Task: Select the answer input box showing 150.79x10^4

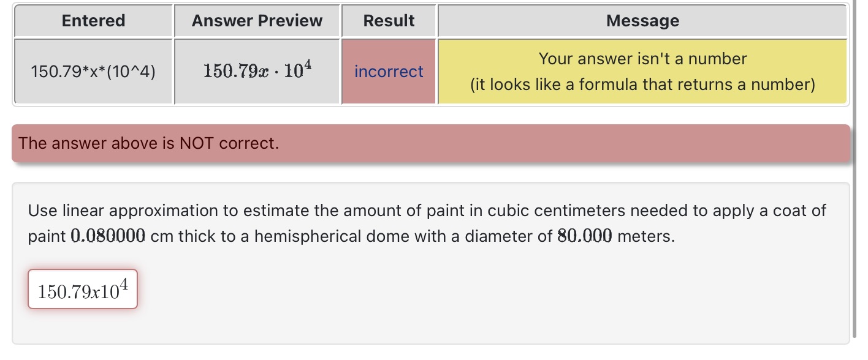Action: tap(82, 288)
